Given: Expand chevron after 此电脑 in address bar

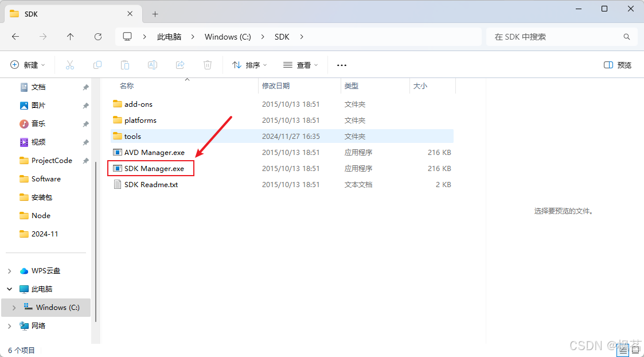Looking at the screenshot, I should coord(193,37).
